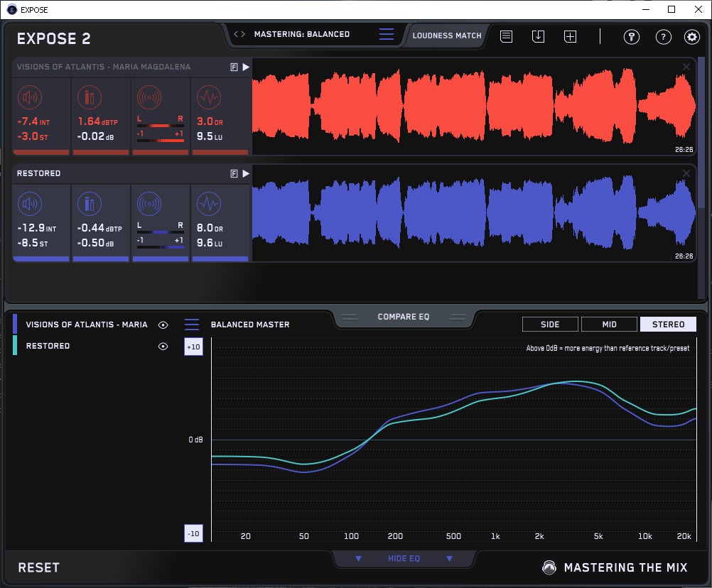Select the MID channel view
712x588 pixels.
609,325
